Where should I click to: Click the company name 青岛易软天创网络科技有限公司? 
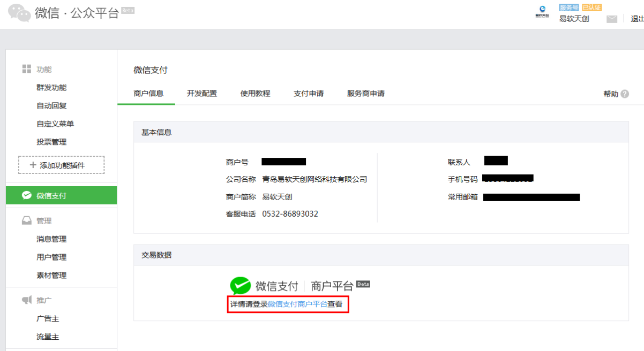pyautogui.click(x=314, y=179)
